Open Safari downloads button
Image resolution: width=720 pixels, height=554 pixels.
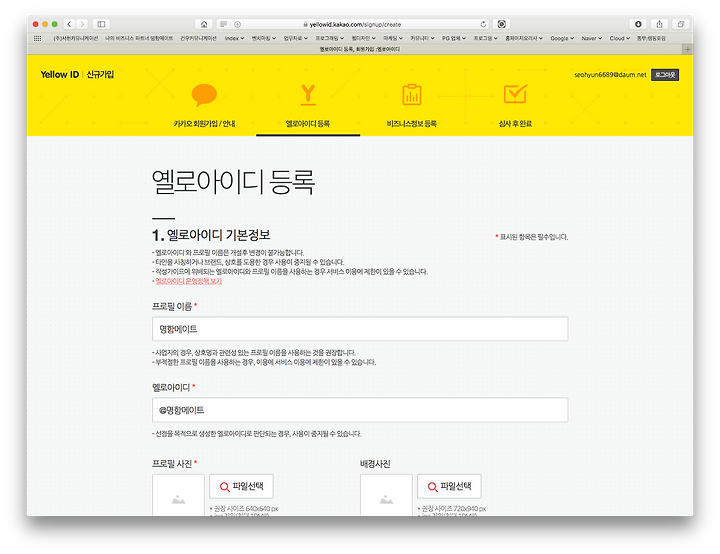click(x=638, y=24)
